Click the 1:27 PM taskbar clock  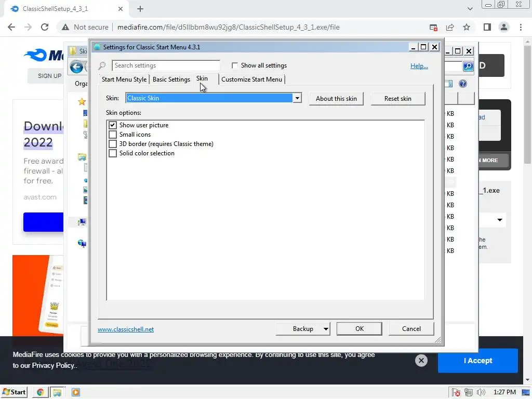pos(504,393)
